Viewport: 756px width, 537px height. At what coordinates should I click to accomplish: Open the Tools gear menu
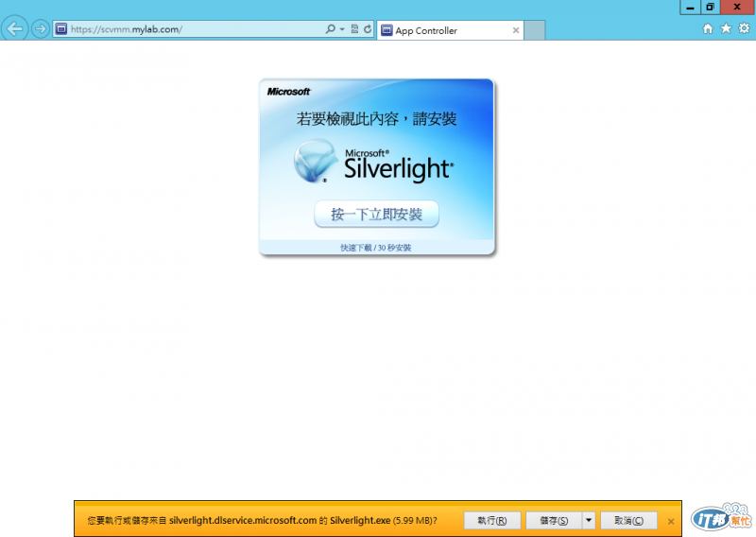[744, 28]
